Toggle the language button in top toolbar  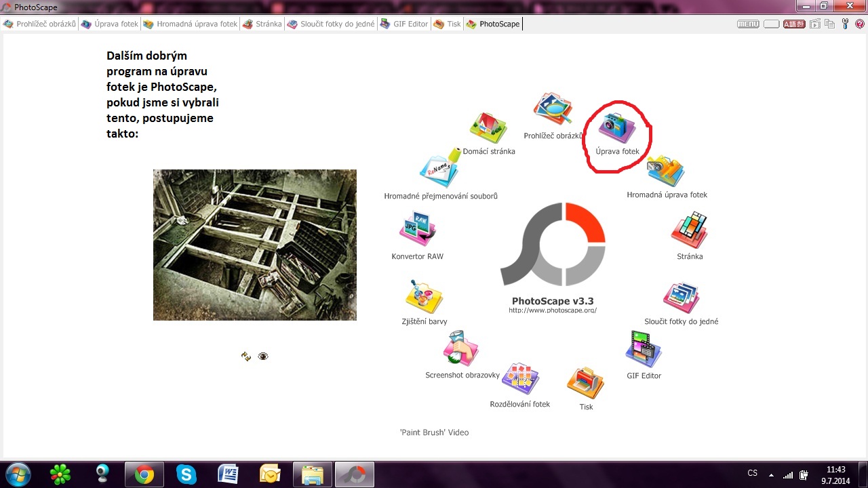(x=794, y=24)
